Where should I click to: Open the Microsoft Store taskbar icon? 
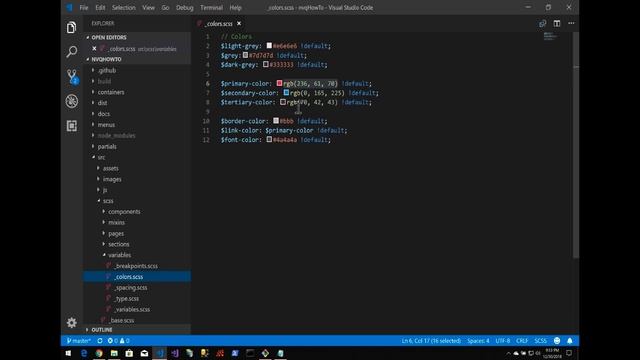tap(129, 353)
